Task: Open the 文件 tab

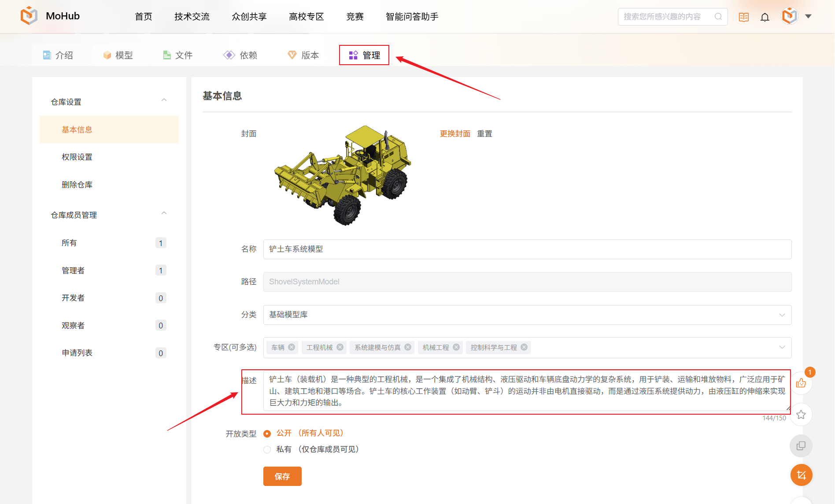Action: (x=178, y=55)
